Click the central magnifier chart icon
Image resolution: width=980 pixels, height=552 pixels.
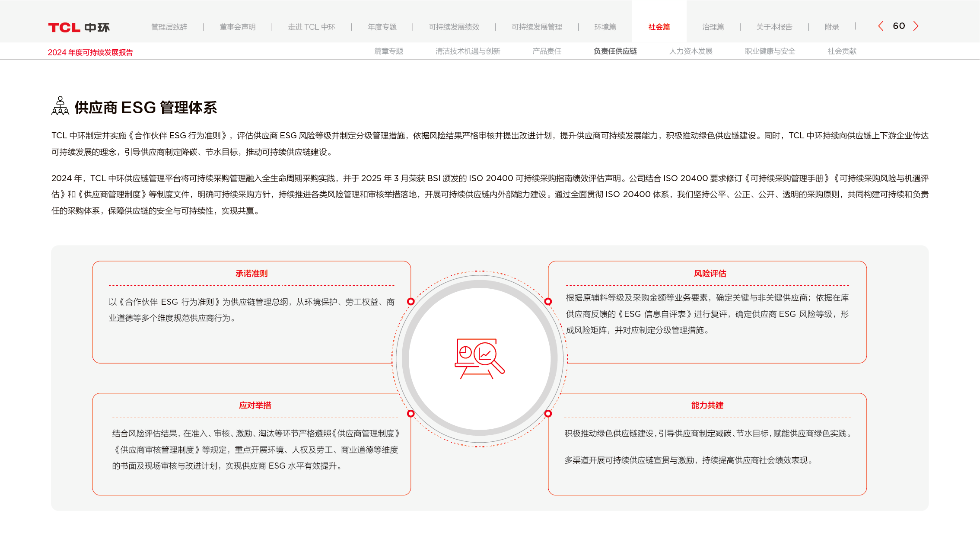click(480, 358)
